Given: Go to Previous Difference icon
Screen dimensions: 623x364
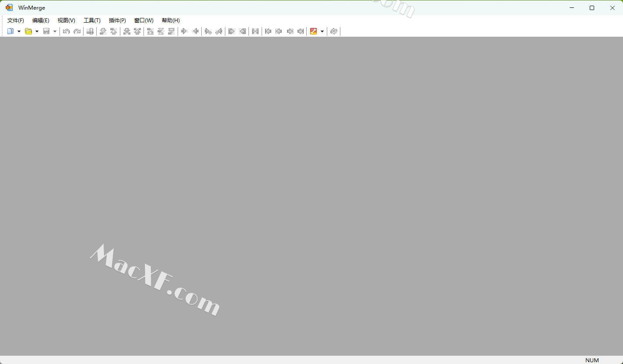Looking at the screenshot, I should point(114,31).
